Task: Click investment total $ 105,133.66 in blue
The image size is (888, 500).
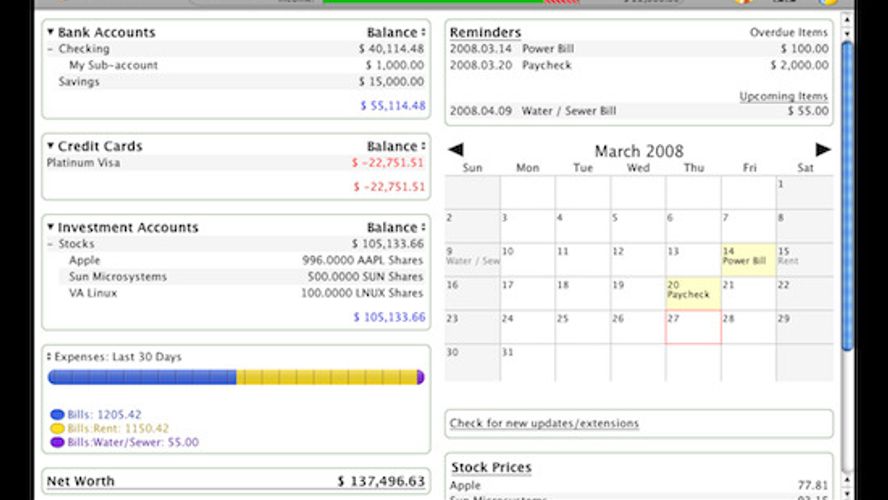Action: [x=389, y=317]
